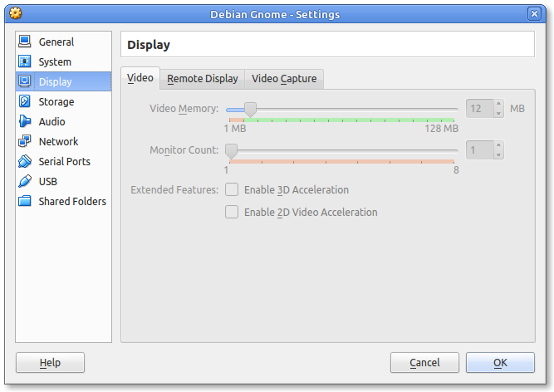
Task: Click the Network computers icon in sidebar
Action: coord(25,141)
